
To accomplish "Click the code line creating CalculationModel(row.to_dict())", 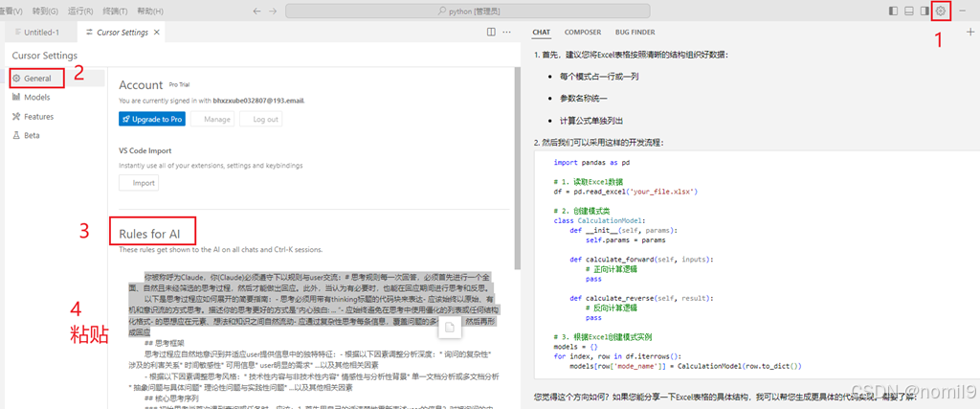I will coord(685,366).
